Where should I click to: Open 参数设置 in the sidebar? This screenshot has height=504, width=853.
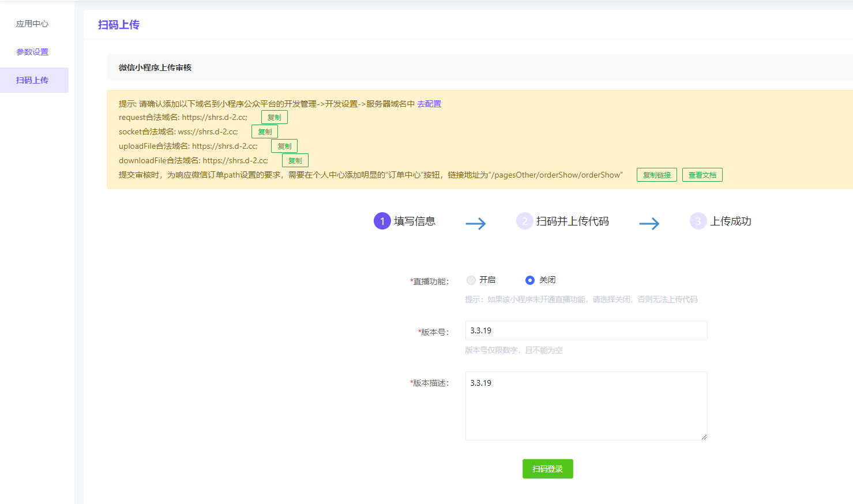[x=32, y=52]
